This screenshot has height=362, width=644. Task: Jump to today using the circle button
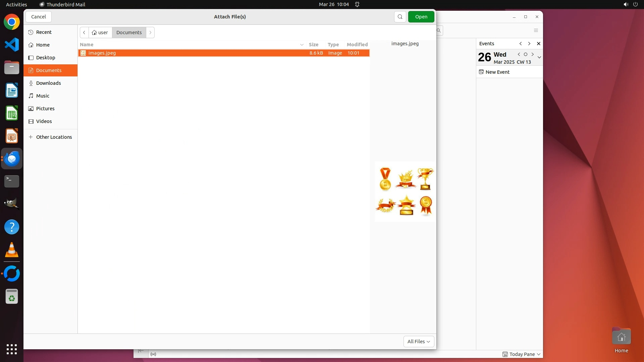point(526,54)
